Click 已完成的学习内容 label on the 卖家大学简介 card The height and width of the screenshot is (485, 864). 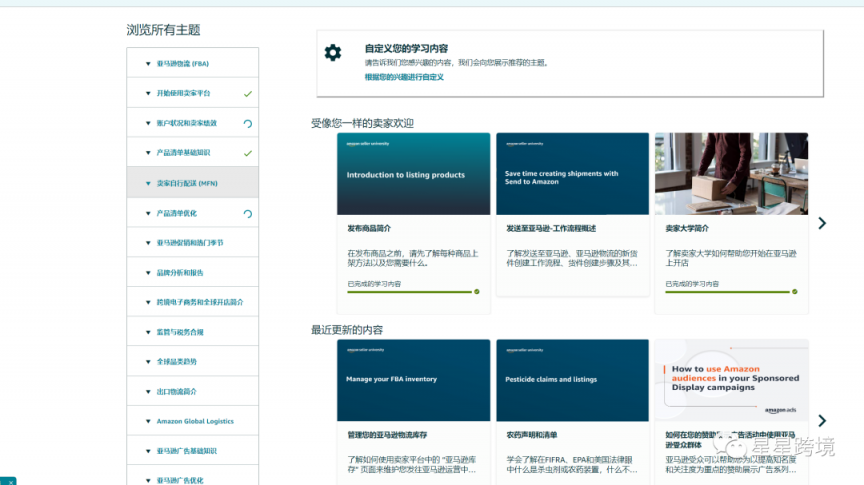(692, 284)
